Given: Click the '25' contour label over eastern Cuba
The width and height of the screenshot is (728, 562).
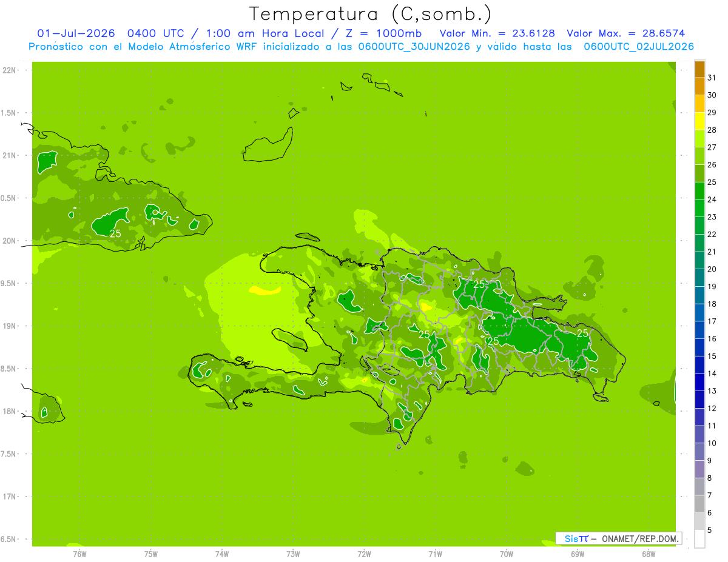Looking at the screenshot, I should [x=115, y=233].
